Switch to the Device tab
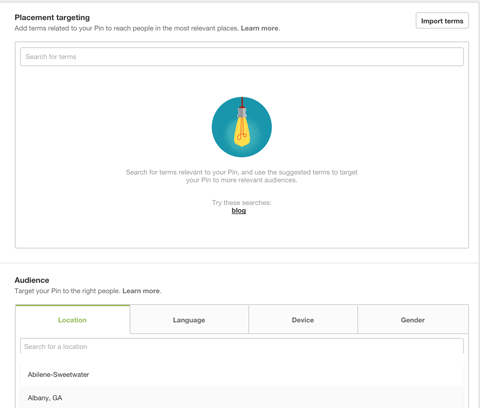 click(x=303, y=320)
